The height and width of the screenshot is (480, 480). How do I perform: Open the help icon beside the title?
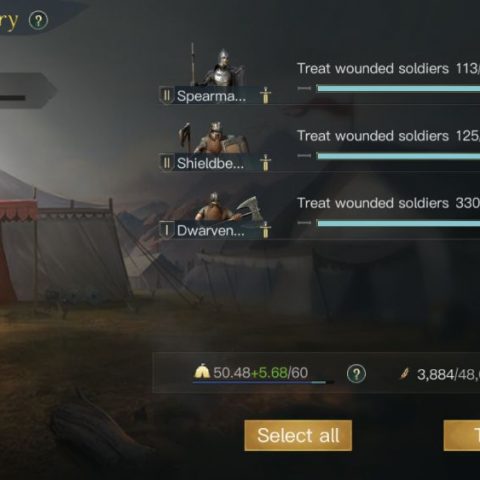tap(38, 21)
